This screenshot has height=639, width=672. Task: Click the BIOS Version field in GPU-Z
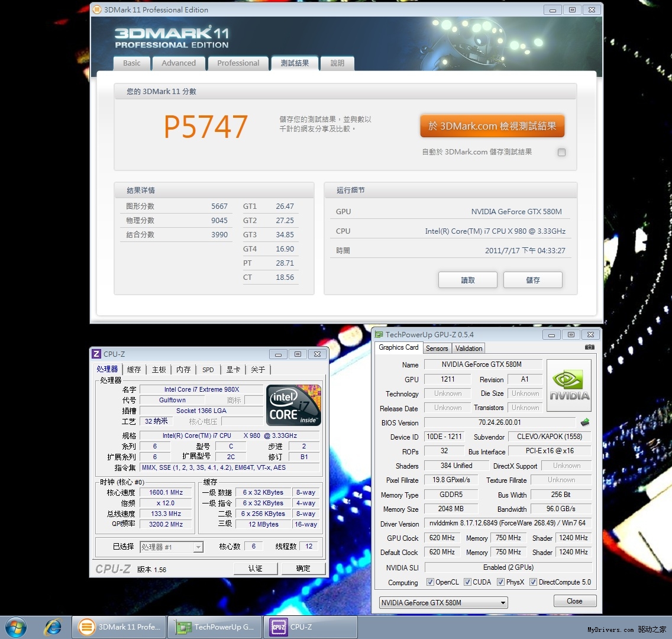click(x=499, y=422)
